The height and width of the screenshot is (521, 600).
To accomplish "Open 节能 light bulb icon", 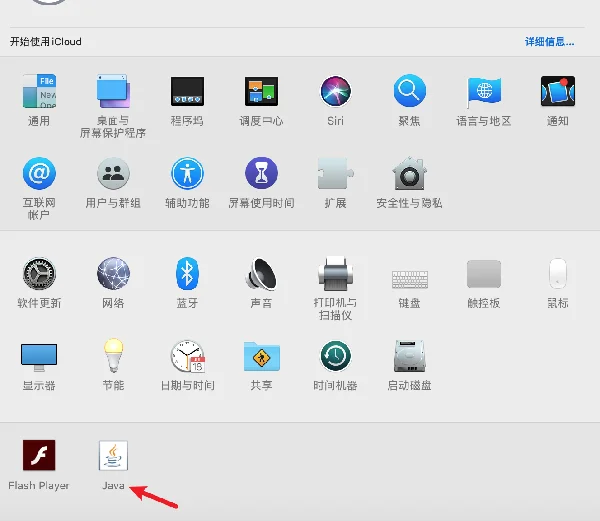I will tap(113, 355).
